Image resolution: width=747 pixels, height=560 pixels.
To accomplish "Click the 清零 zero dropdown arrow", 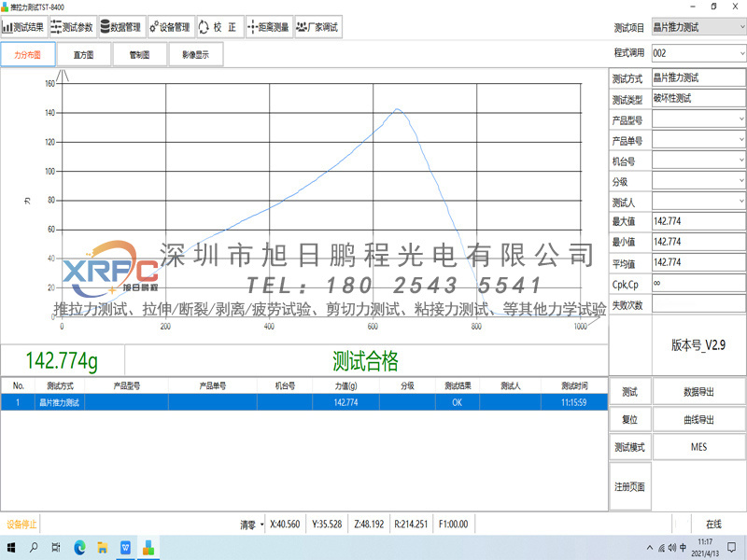I will coord(262,525).
